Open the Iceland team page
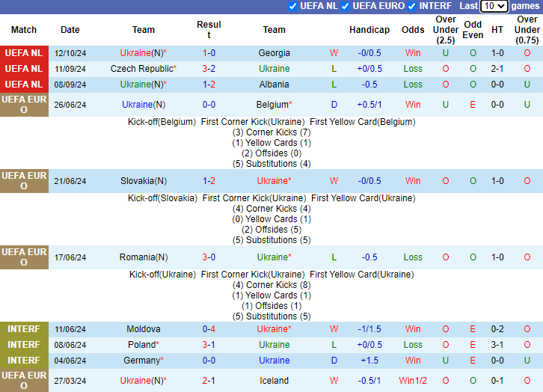This screenshot has width=543, height=392. click(x=274, y=381)
